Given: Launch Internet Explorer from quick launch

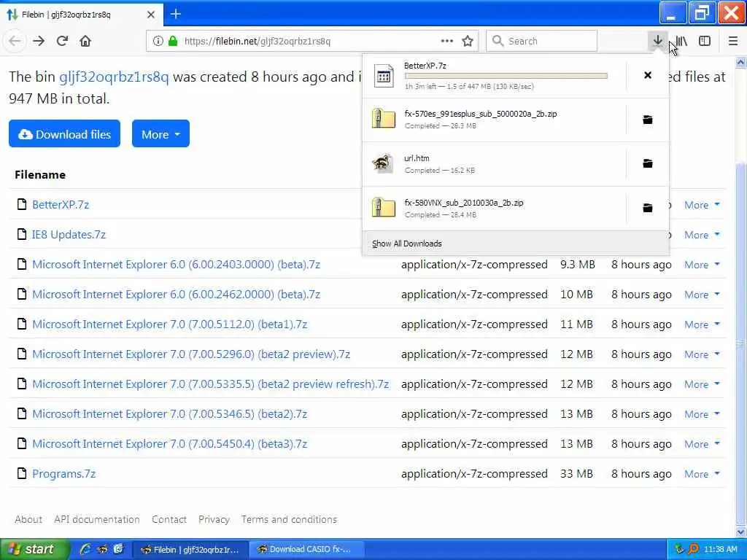Looking at the screenshot, I should coord(85,549).
